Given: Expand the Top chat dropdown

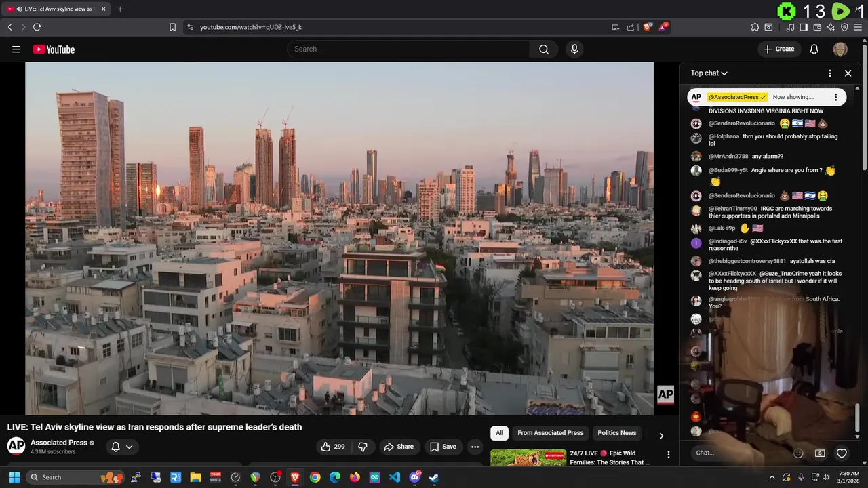Looking at the screenshot, I should pyautogui.click(x=709, y=73).
